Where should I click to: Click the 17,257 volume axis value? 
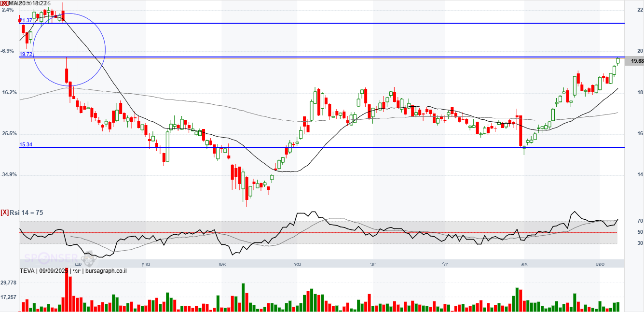click(x=9, y=297)
